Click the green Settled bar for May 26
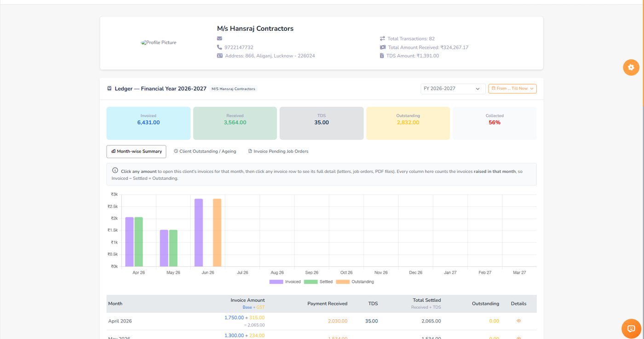Viewport: 644px width, 339px height. click(x=173, y=248)
